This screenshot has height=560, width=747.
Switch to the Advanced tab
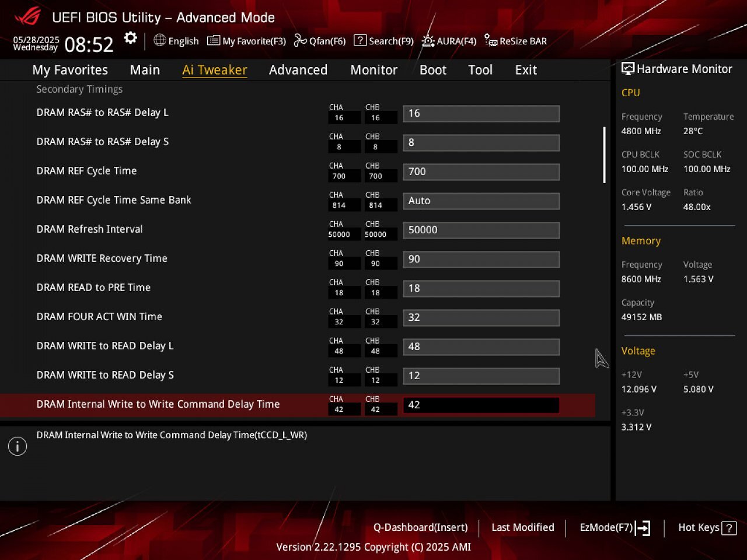[x=298, y=70]
